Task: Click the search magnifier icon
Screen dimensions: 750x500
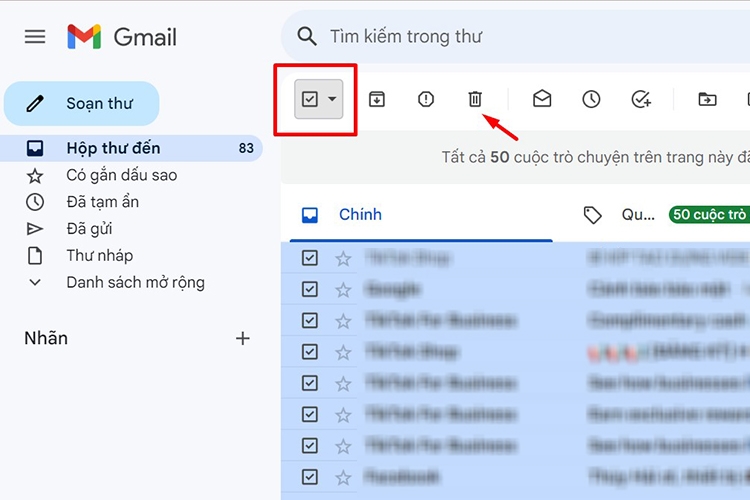Action: (307, 36)
